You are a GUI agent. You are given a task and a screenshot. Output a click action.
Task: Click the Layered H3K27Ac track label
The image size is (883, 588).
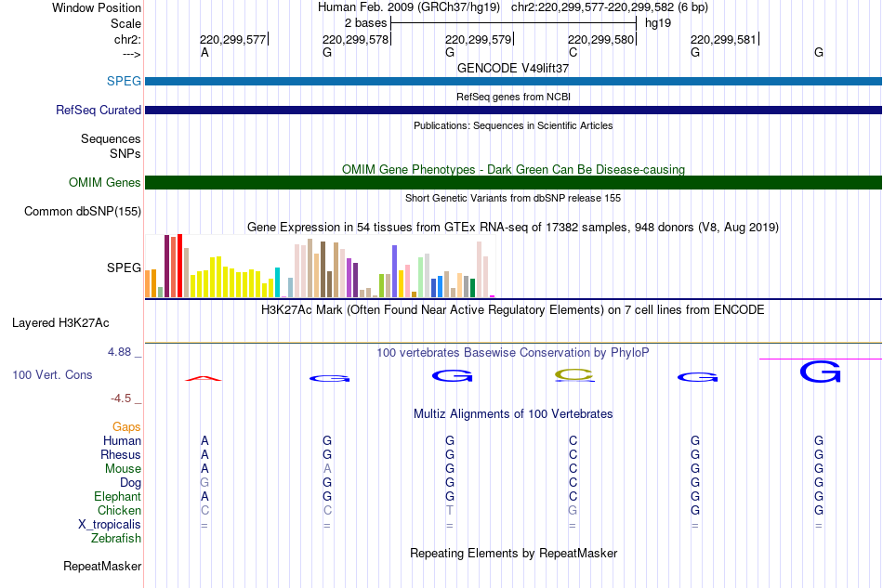60,323
